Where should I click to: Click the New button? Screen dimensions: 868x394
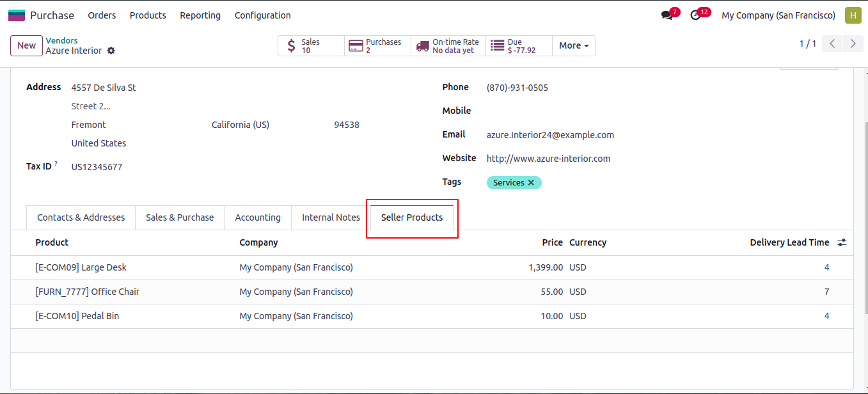click(x=26, y=45)
